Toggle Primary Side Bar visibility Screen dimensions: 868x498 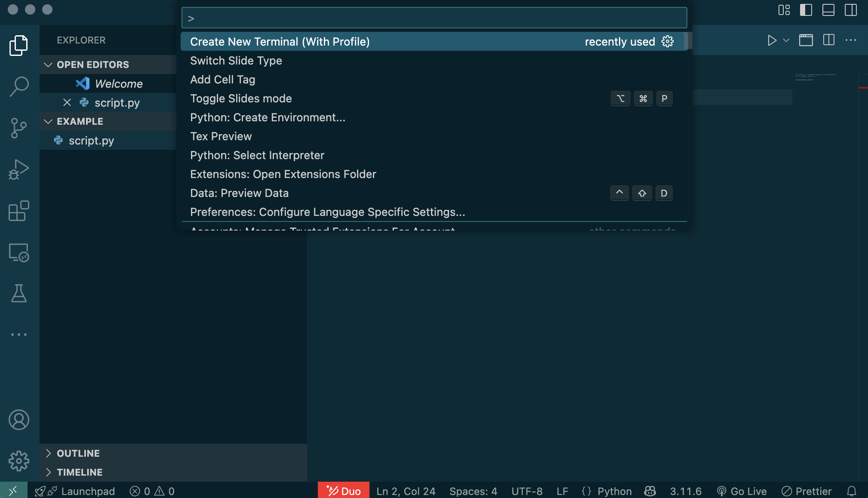click(806, 10)
